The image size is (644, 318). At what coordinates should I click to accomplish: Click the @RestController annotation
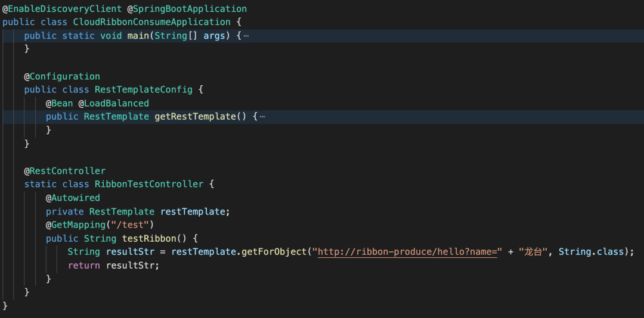65,171
